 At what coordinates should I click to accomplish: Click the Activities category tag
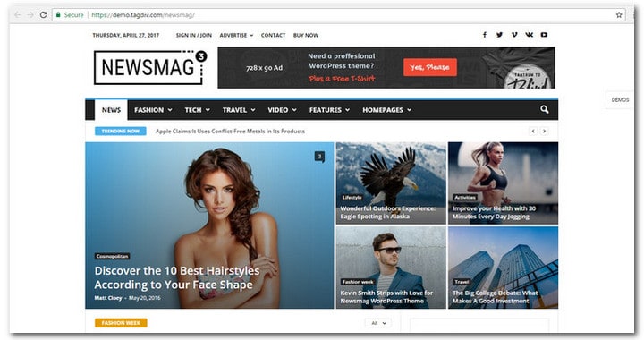click(x=465, y=198)
